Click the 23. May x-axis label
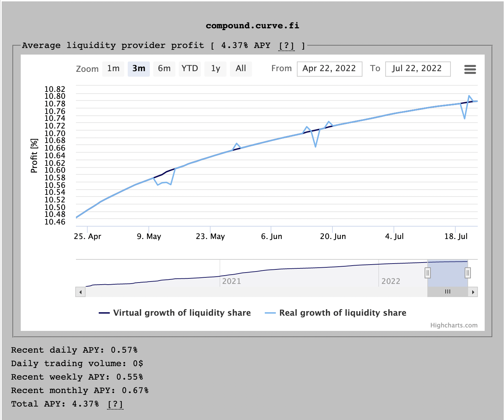504x420 pixels. tap(211, 237)
